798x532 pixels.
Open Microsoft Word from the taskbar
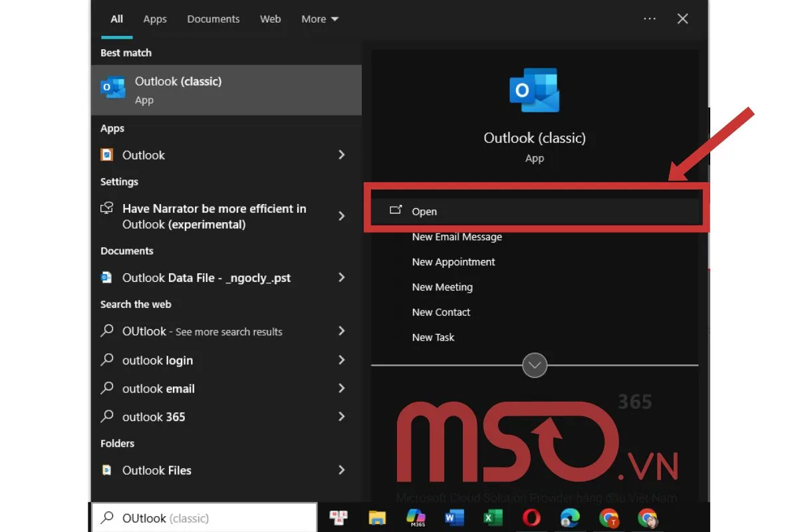454,518
